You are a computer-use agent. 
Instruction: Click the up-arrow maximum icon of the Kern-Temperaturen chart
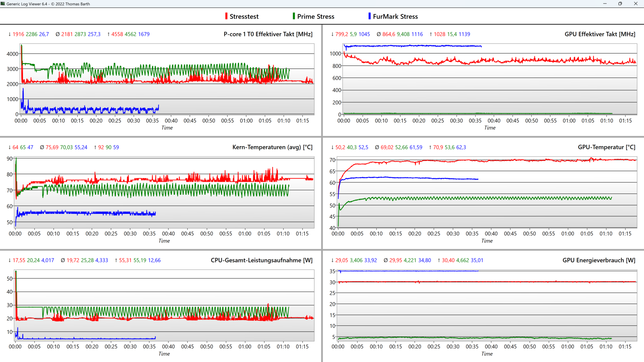point(95,147)
